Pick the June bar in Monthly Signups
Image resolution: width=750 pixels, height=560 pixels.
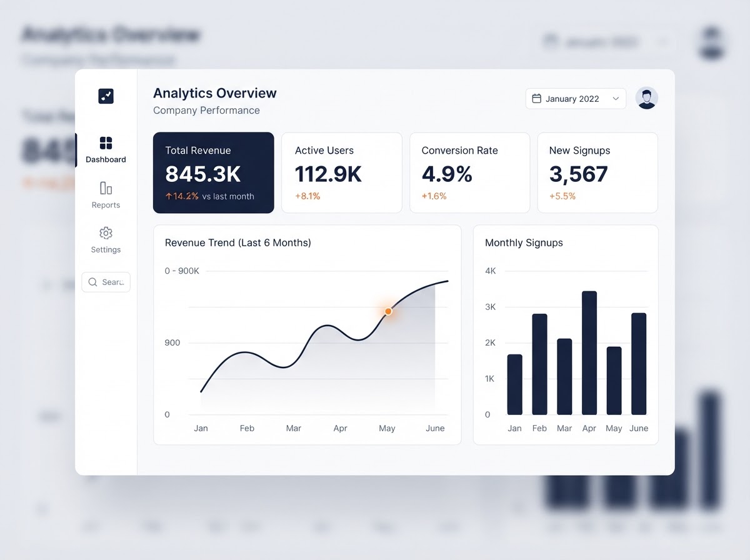pos(639,364)
